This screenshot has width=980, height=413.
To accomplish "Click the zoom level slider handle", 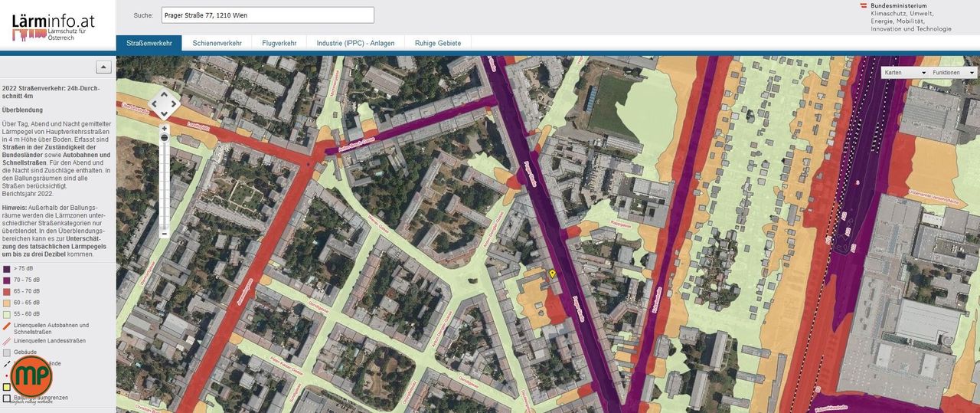I will (164, 137).
